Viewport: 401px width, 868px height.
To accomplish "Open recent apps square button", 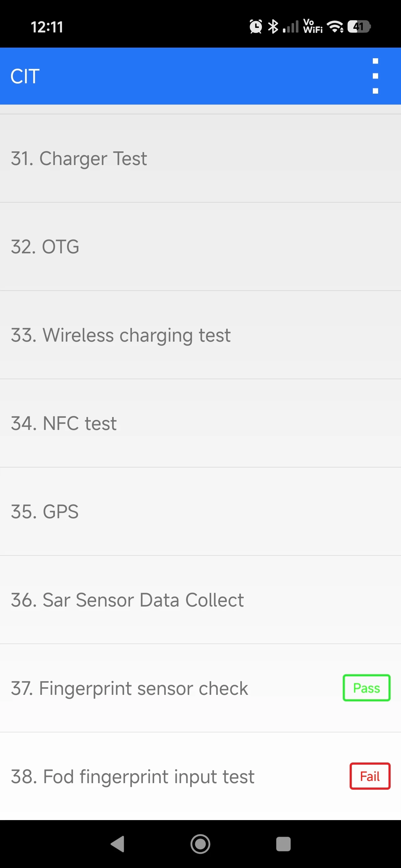I will [x=283, y=844].
